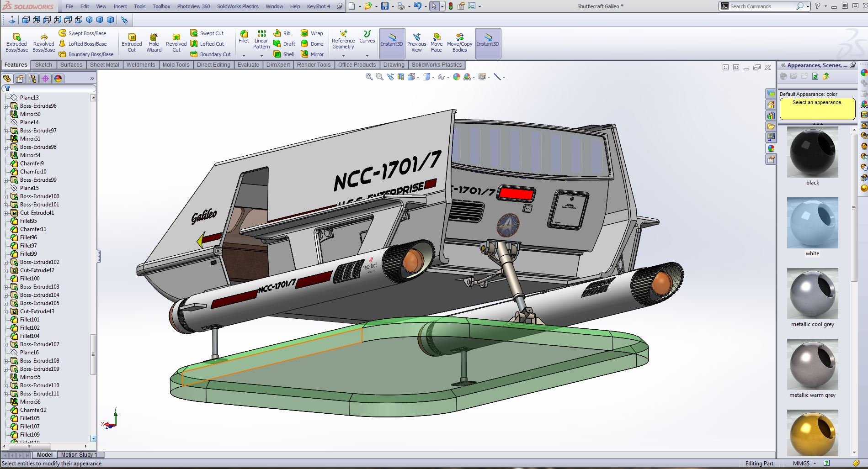Select the Fillet tool

[x=244, y=37]
